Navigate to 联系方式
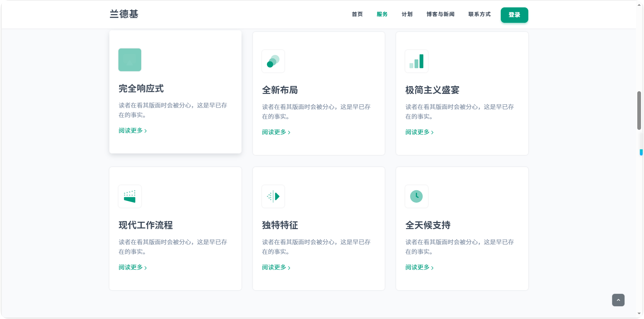 coord(479,14)
